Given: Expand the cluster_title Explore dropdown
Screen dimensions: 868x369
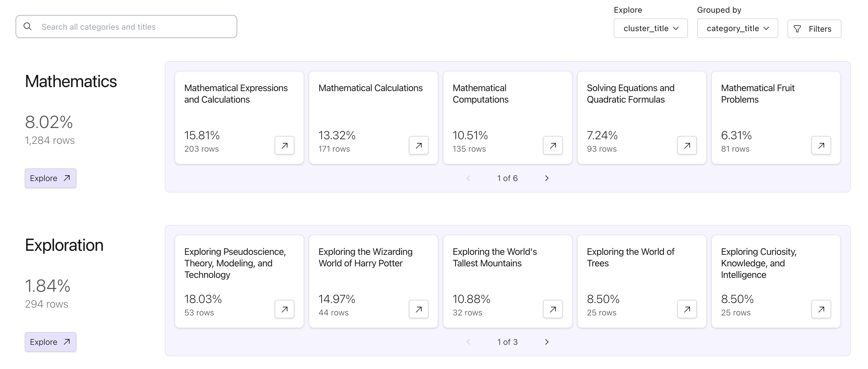Looking at the screenshot, I should pos(650,28).
